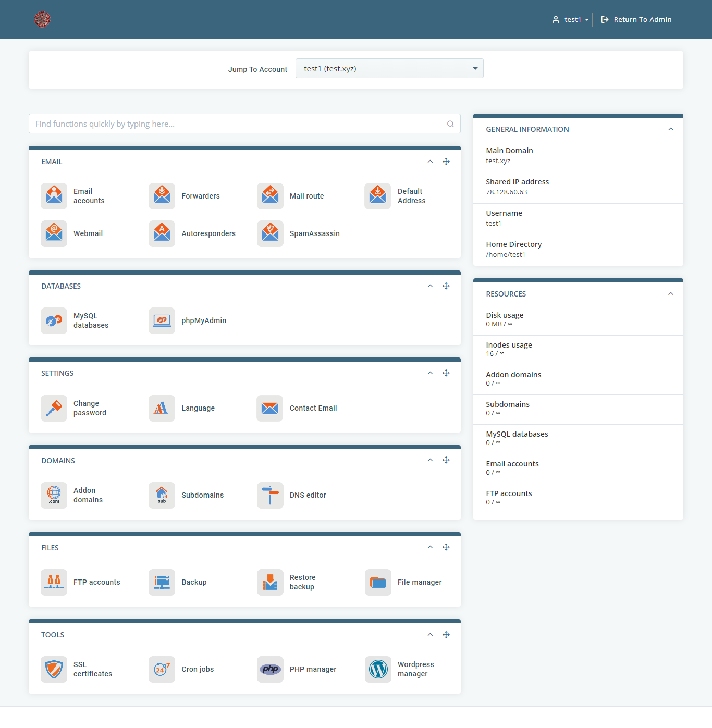Select the Cron jobs icon

point(162,669)
